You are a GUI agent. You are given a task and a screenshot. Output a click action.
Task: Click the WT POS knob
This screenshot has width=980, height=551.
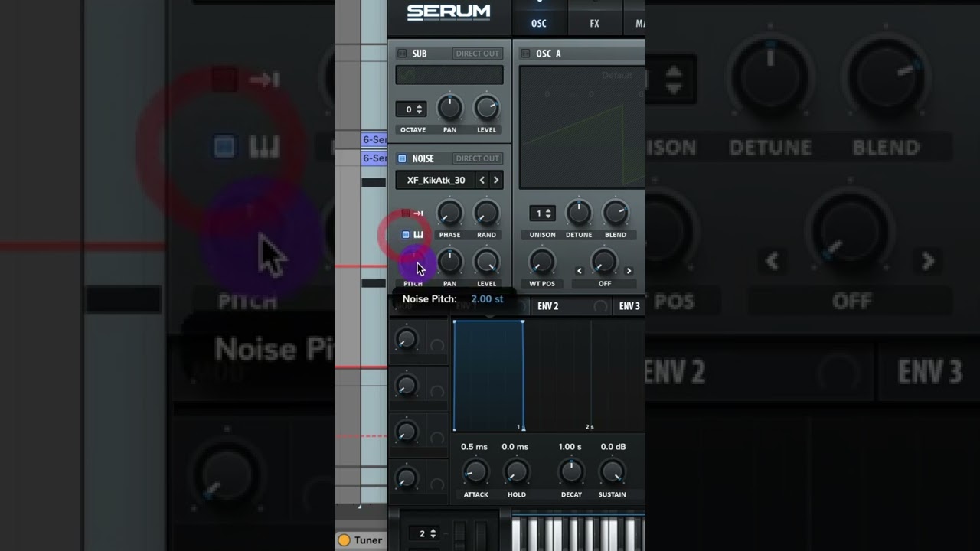542,262
